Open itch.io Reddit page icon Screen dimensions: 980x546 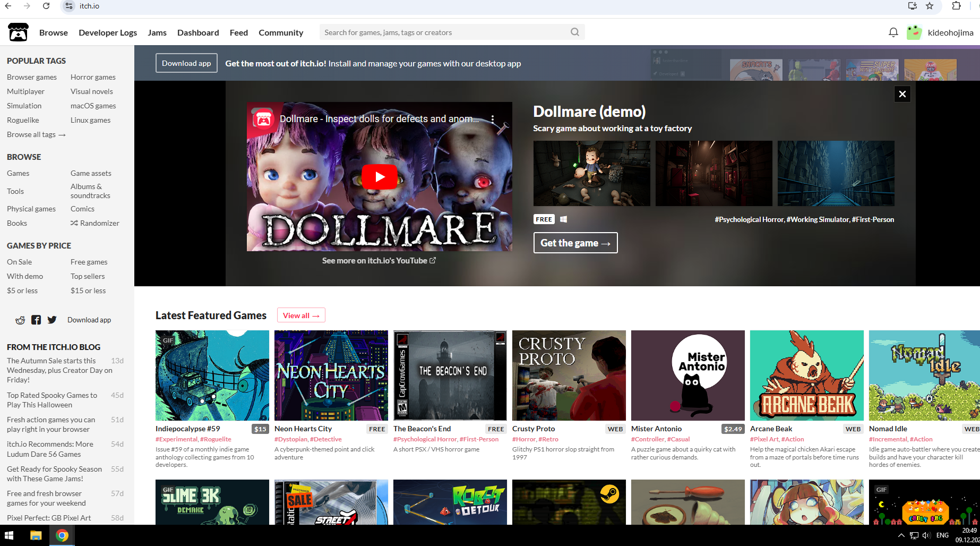click(20, 320)
